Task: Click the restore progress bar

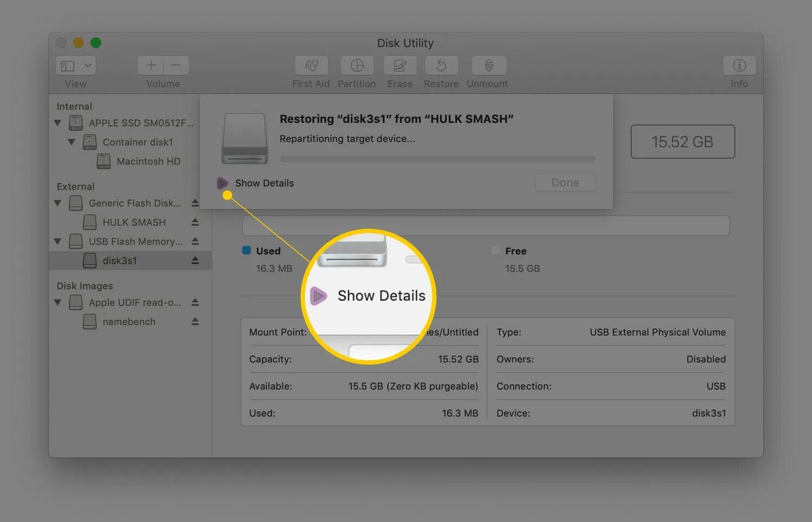Action: pos(437,159)
